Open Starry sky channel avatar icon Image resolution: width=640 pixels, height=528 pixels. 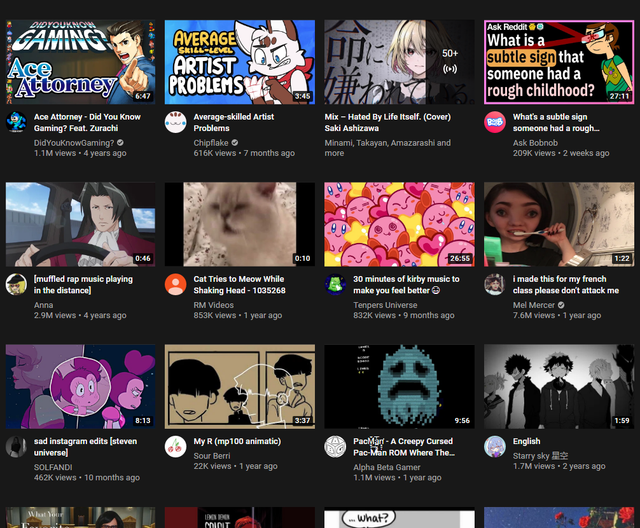(495, 447)
